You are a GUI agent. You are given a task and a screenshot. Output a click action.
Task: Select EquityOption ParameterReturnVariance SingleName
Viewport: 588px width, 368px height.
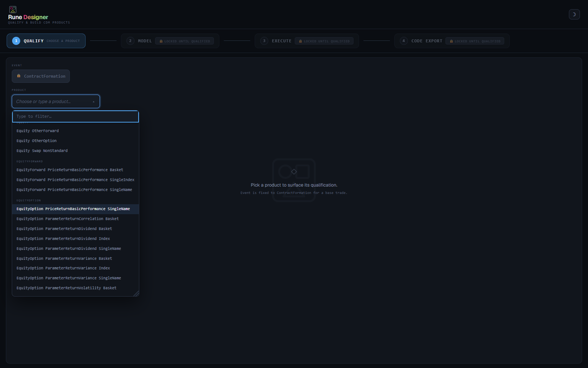(75, 278)
